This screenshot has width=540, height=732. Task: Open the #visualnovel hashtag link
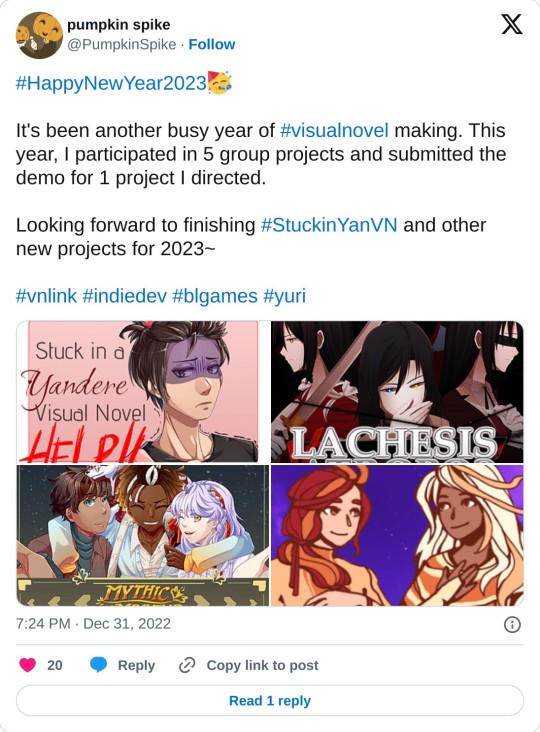coord(334,130)
